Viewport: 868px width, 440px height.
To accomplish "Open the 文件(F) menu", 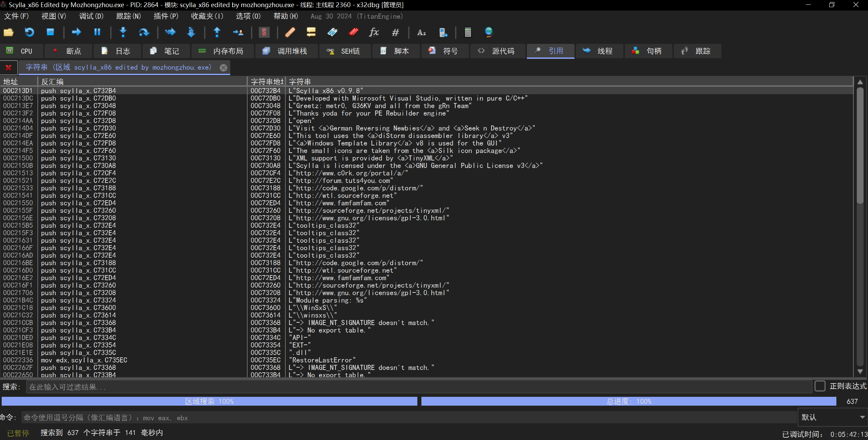I will click(16, 16).
